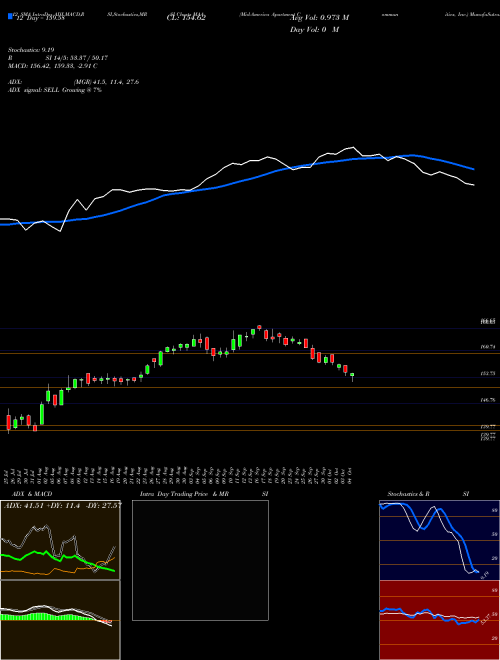Open the blue Stochastics chart panel
This screenshot has height=660, width=500.
(439, 540)
